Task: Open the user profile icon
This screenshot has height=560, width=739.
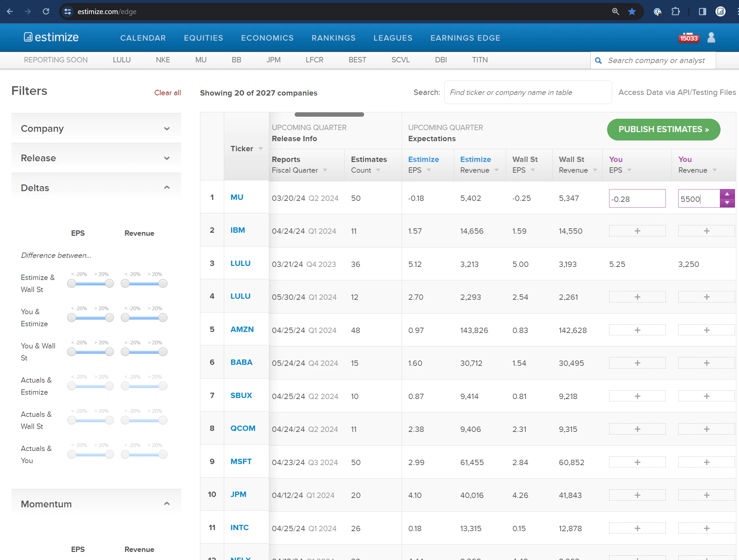Action: [x=711, y=38]
